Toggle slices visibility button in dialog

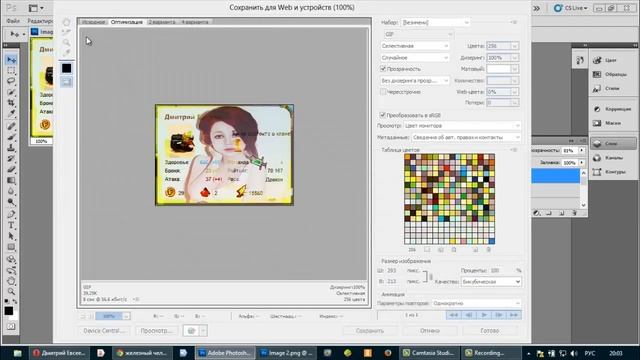pyautogui.click(x=67, y=82)
